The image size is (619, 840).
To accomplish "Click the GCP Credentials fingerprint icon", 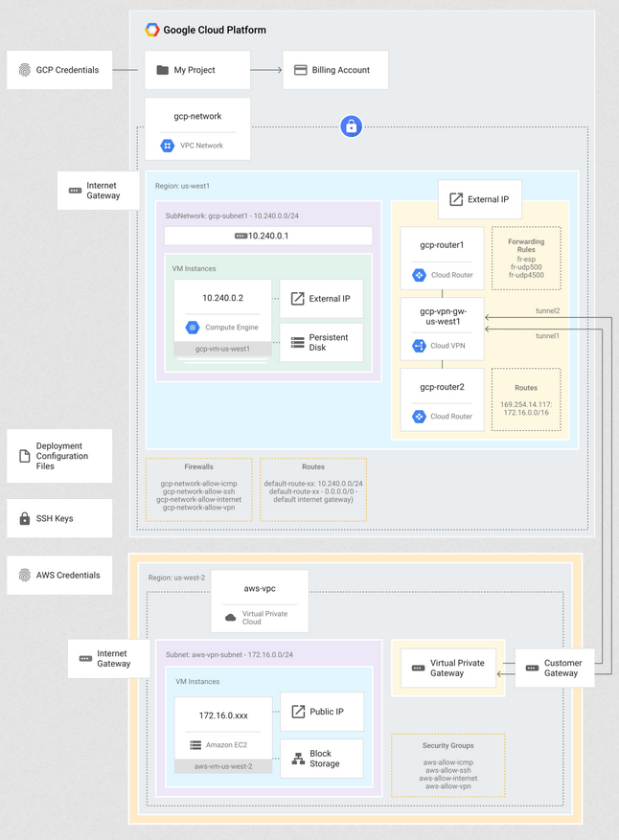I will tap(25, 70).
